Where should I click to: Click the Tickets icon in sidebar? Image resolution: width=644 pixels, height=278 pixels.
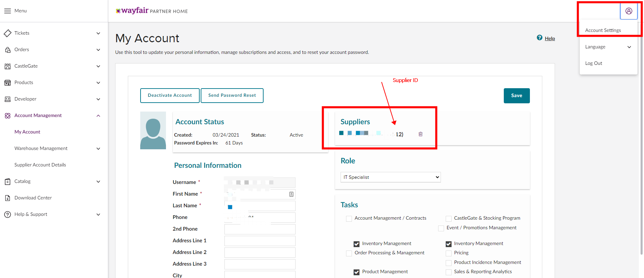[x=8, y=33]
